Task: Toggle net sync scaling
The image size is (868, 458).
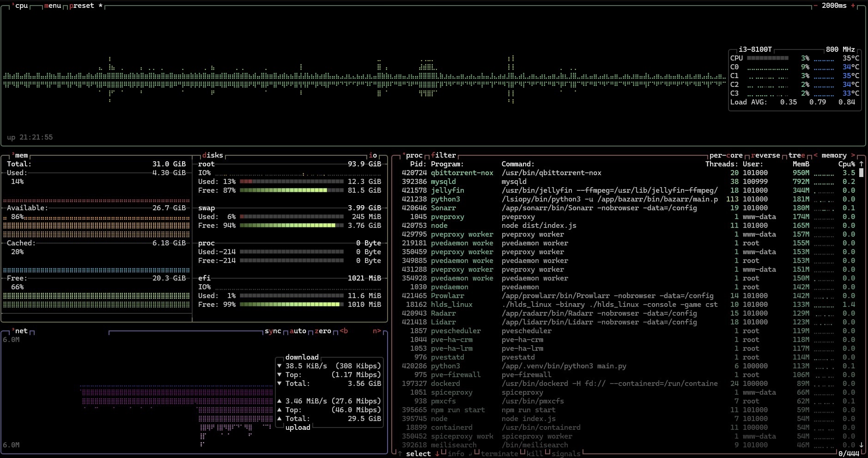Action: coord(273,331)
